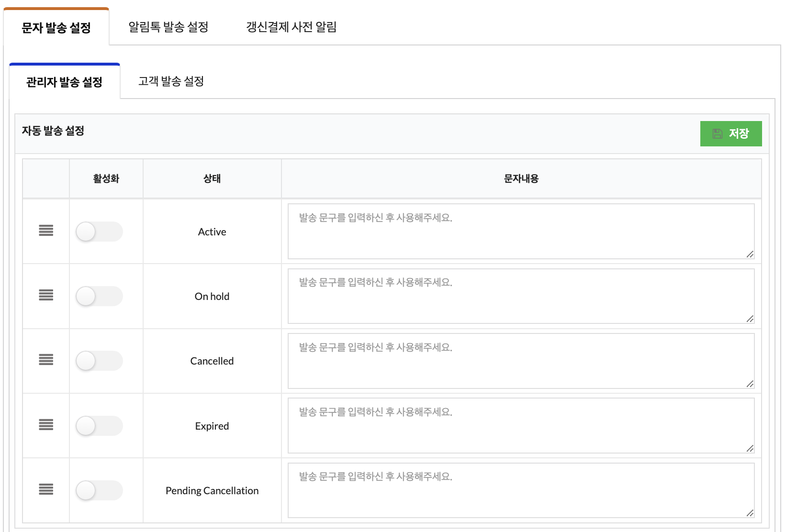Select the 관리자 발송 설정 sub-tab
Screen dimensions: 786x532
pyautogui.click(x=65, y=82)
